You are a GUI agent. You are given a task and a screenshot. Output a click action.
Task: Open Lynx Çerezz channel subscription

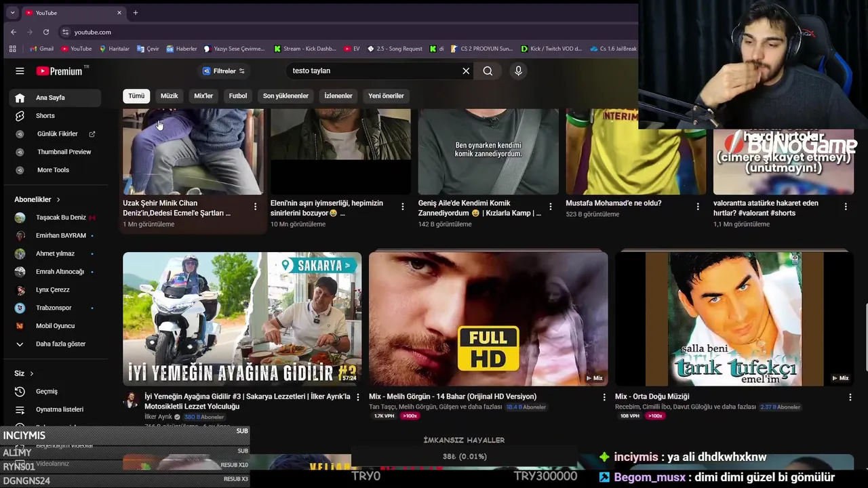(56, 290)
